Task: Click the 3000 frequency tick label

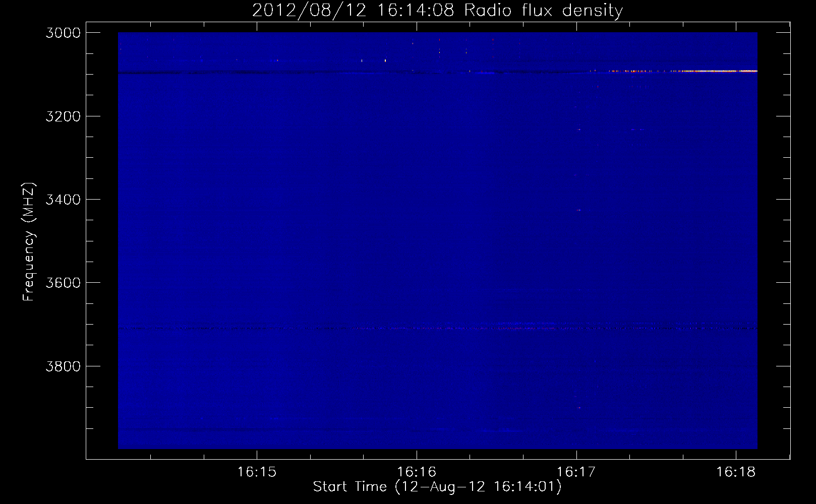Action: 63,33
